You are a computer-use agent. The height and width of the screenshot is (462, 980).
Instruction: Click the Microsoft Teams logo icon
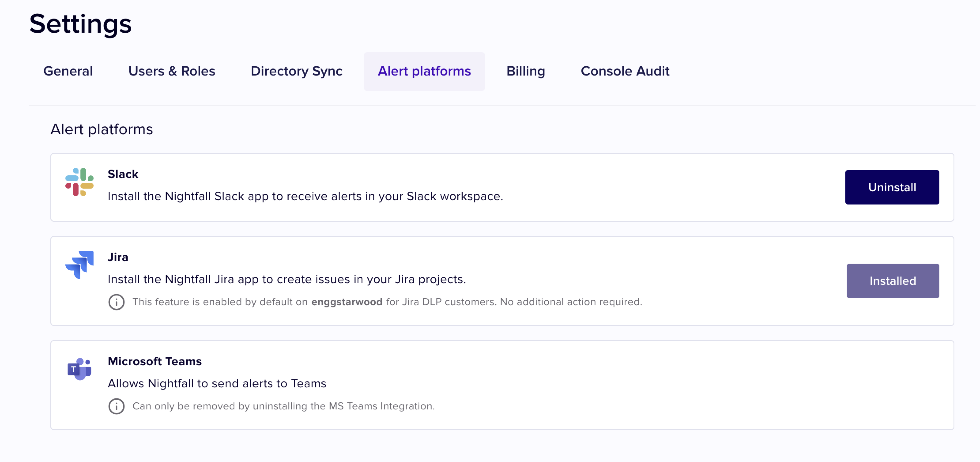coord(79,369)
